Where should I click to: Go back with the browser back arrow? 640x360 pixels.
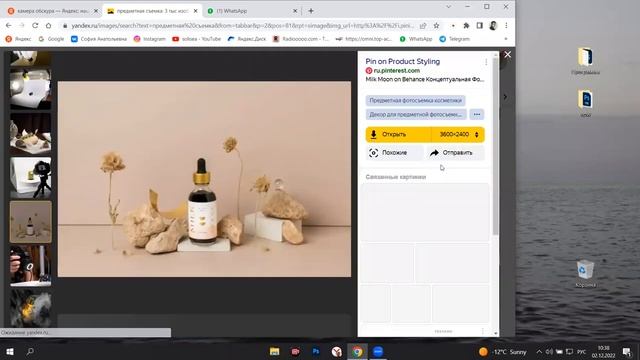pos(9,25)
